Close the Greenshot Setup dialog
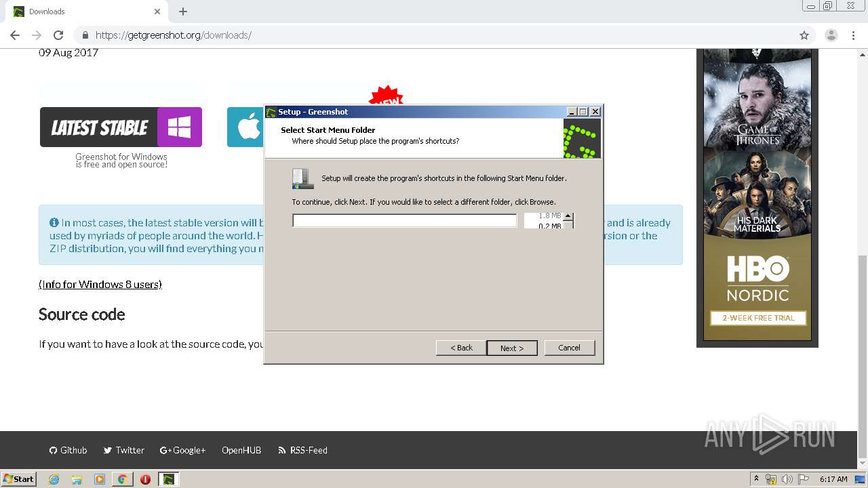This screenshot has width=868, height=488. click(595, 112)
